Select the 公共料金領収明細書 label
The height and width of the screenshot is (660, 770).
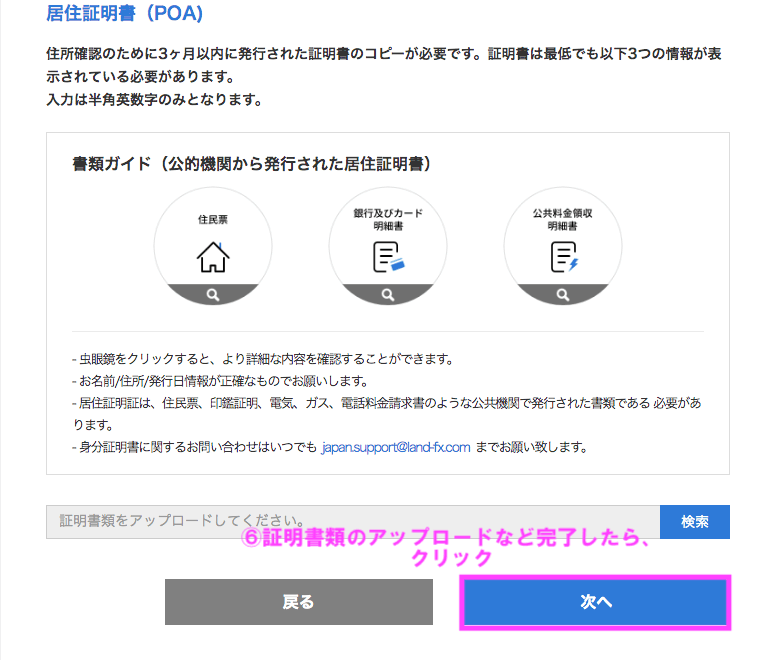(563, 220)
